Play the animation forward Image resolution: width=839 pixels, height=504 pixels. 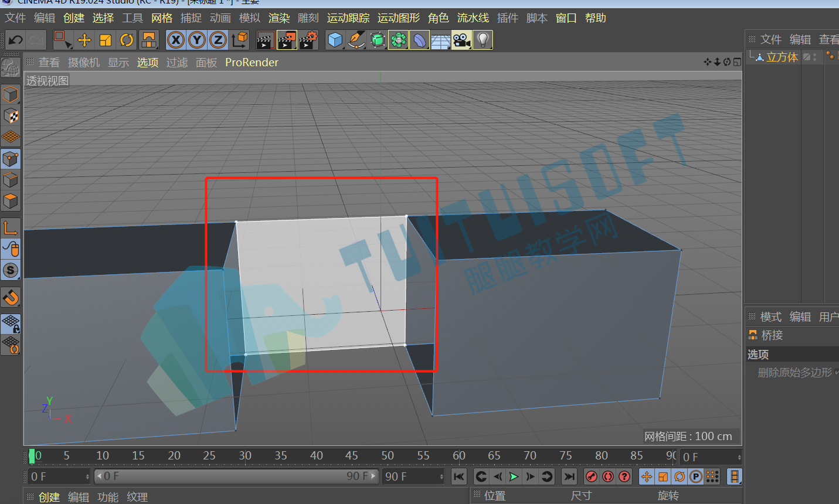(x=514, y=476)
